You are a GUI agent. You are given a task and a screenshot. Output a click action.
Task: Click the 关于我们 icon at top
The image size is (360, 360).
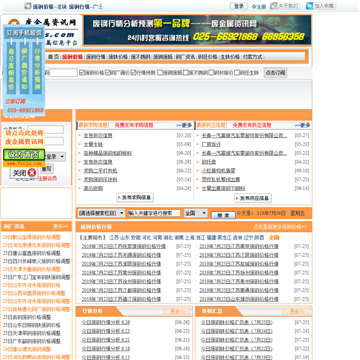274,6
